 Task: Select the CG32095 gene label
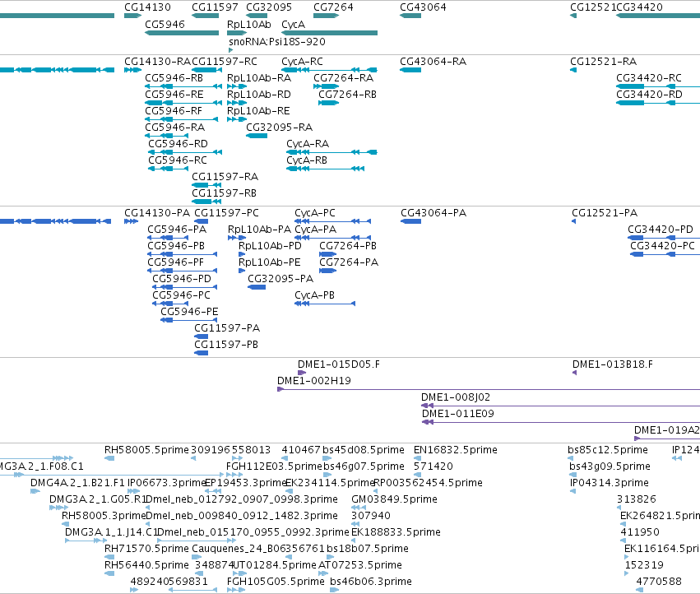pos(269,7)
